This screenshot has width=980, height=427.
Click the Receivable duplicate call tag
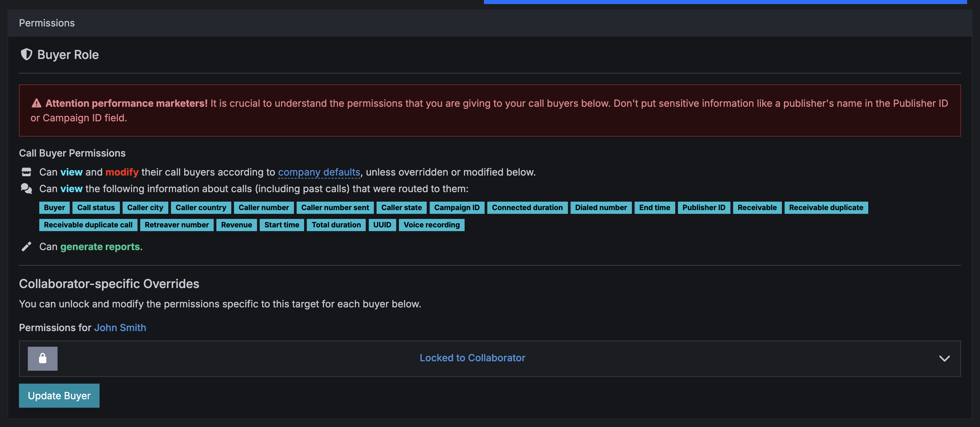tap(88, 225)
